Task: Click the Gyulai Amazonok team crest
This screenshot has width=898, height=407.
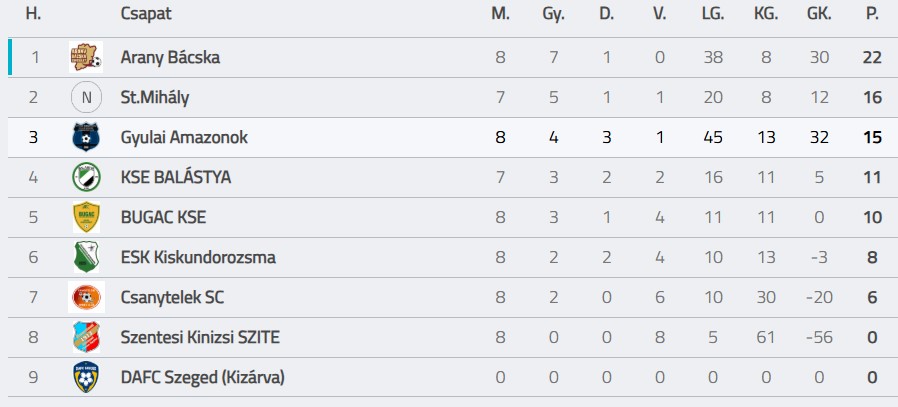Action: tap(86, 137)
